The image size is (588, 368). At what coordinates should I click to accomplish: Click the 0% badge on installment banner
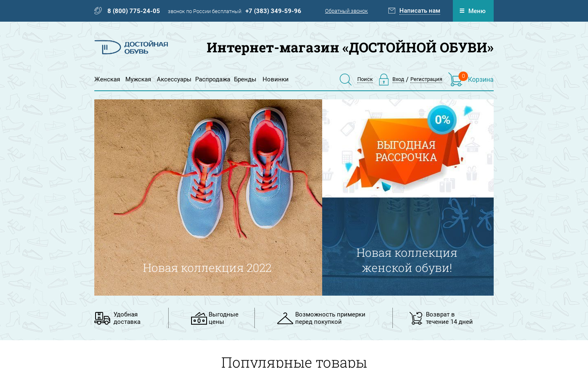pos(442,119)
